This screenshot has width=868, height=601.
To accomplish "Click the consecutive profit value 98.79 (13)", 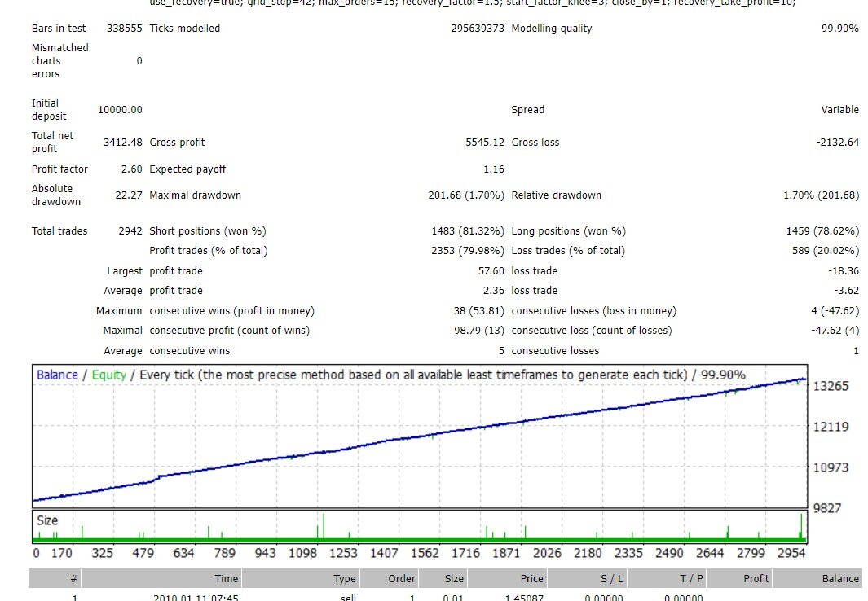I will (479, 331).
